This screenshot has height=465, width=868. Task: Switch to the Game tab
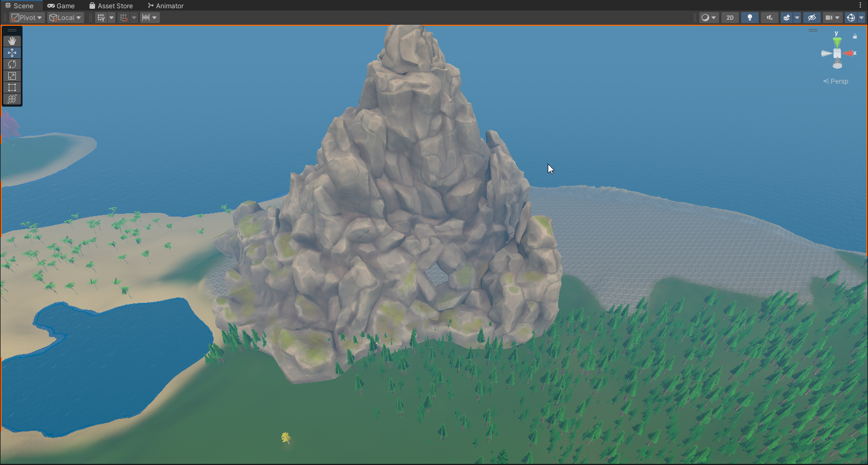click(x=61, y=5)
